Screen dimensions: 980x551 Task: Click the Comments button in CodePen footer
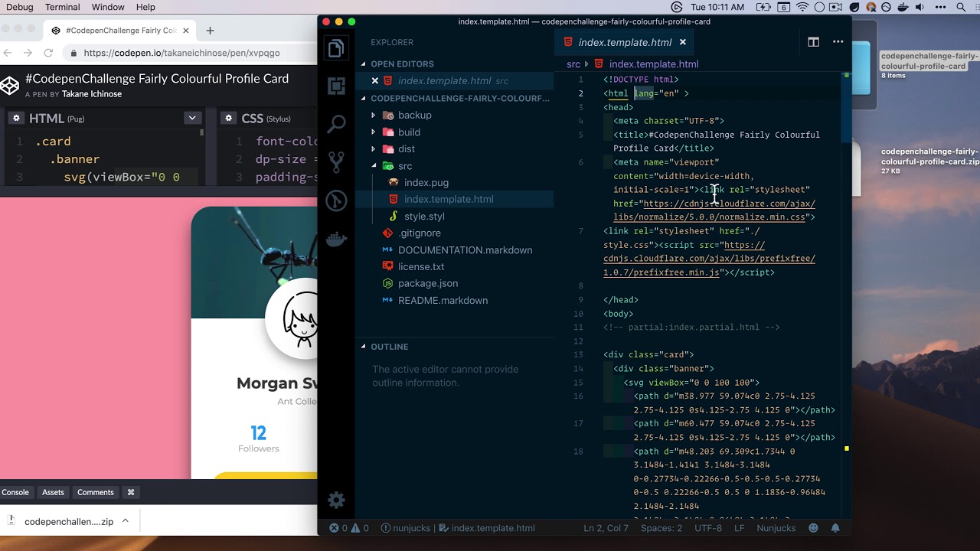click(x=96, y=492)
